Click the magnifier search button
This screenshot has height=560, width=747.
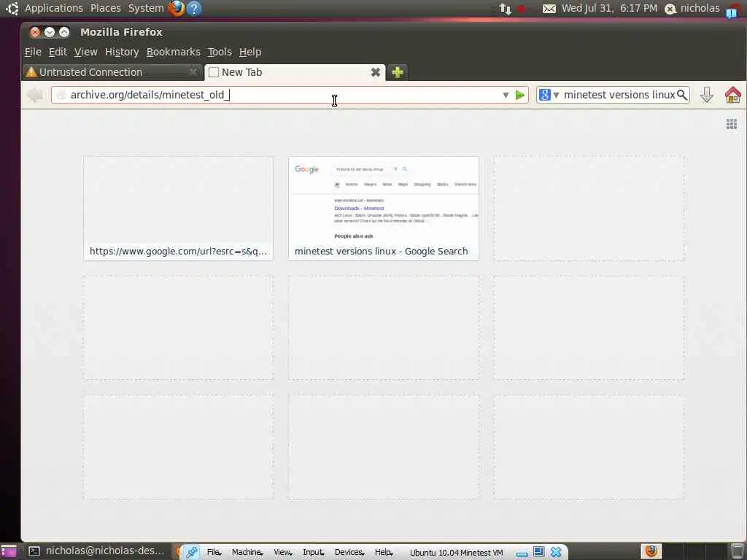point(682,95)
